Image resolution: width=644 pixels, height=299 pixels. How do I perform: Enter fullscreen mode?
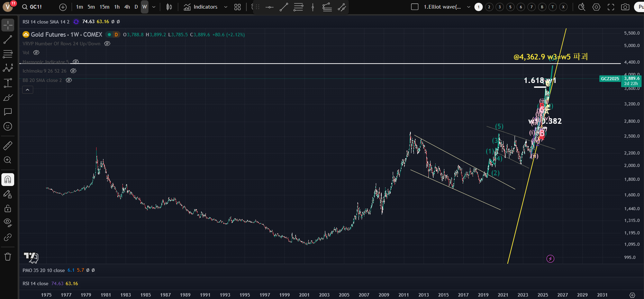point(611,7)
